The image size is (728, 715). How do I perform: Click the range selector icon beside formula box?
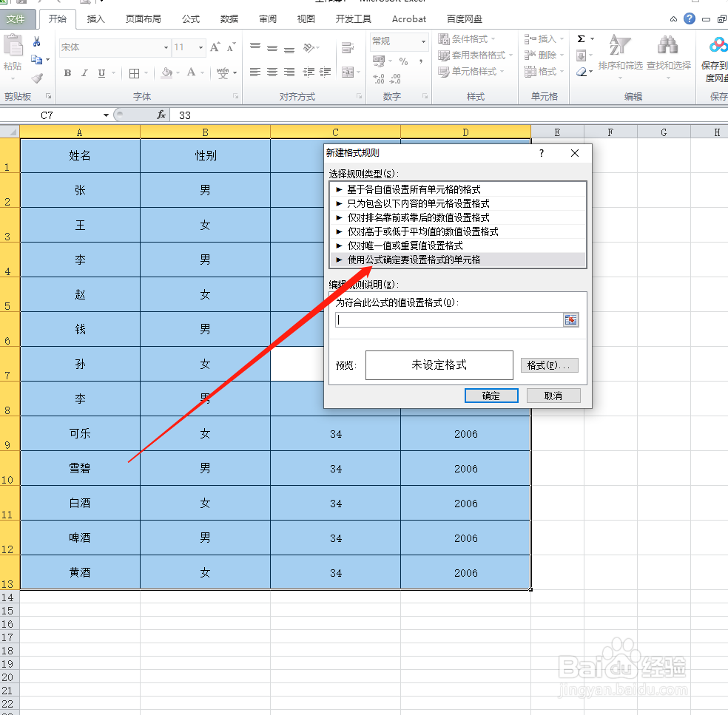(570, 319)
